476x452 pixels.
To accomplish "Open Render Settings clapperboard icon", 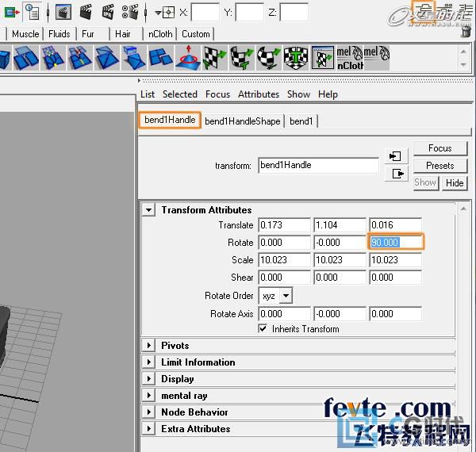I will pos(129,13).
